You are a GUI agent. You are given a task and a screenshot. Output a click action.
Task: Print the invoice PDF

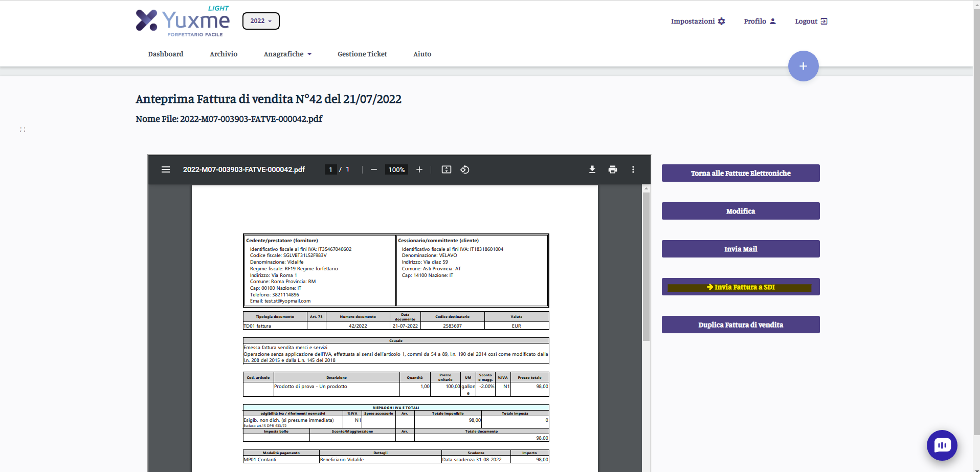(x=613, y=169)
